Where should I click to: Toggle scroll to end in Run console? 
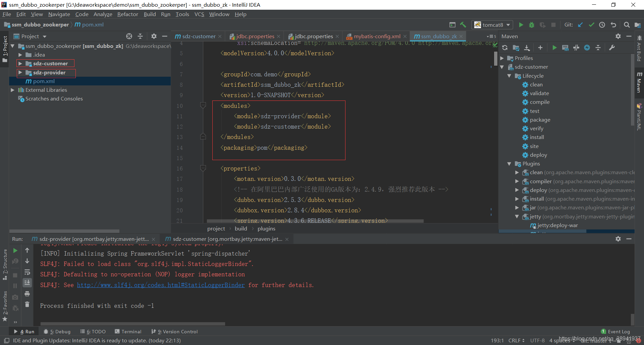pos(27,283)
